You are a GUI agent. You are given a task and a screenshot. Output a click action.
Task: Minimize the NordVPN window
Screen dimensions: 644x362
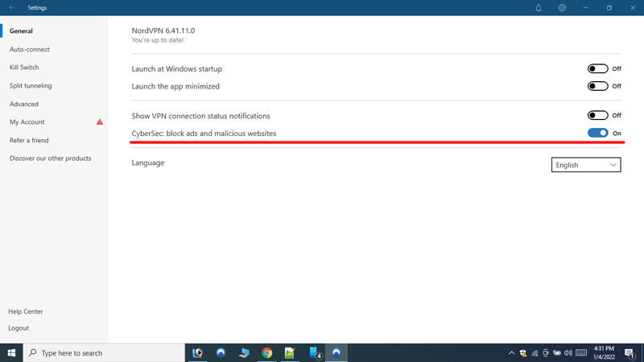(586, 8)
